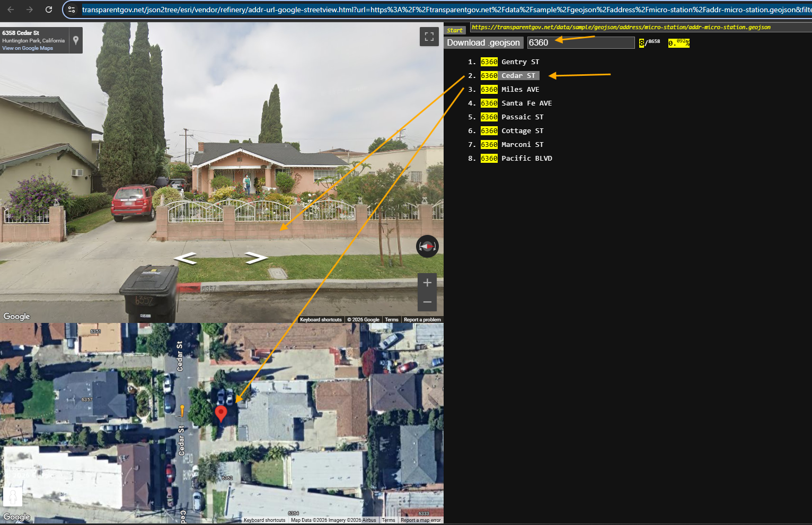Select 6360 Marconi ST in the list
The width and height of the screenshot is (812, 525).
pos(511,145)
